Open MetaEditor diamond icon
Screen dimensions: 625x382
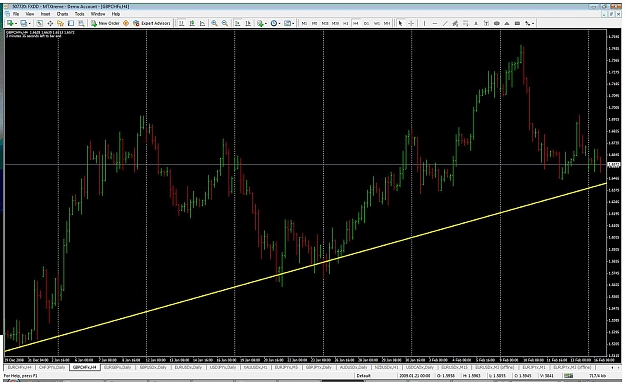[x=126, y=23]
